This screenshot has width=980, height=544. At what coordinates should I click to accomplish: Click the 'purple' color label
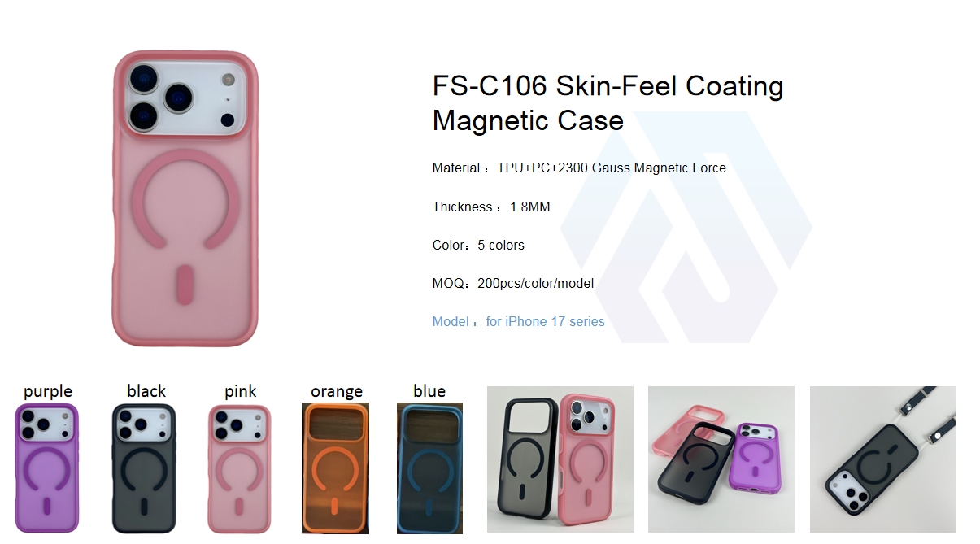[48, 392]
